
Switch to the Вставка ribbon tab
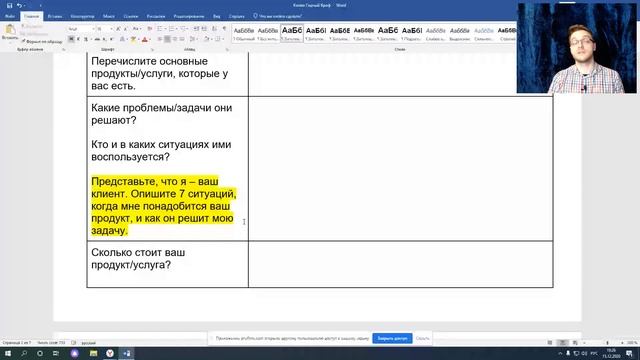(55, 16)
